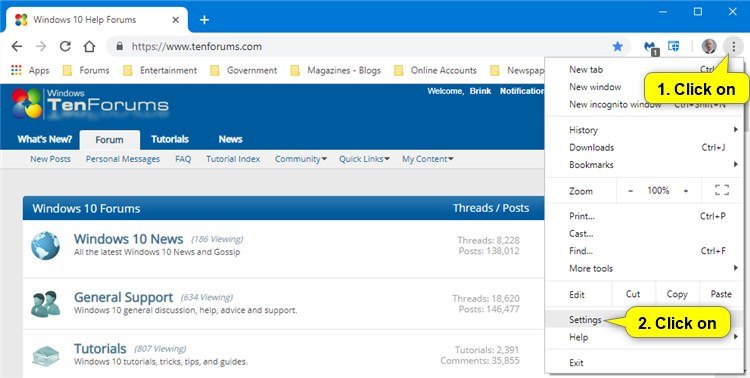Switch to the Tutorials tab

(x=170, y=139)
